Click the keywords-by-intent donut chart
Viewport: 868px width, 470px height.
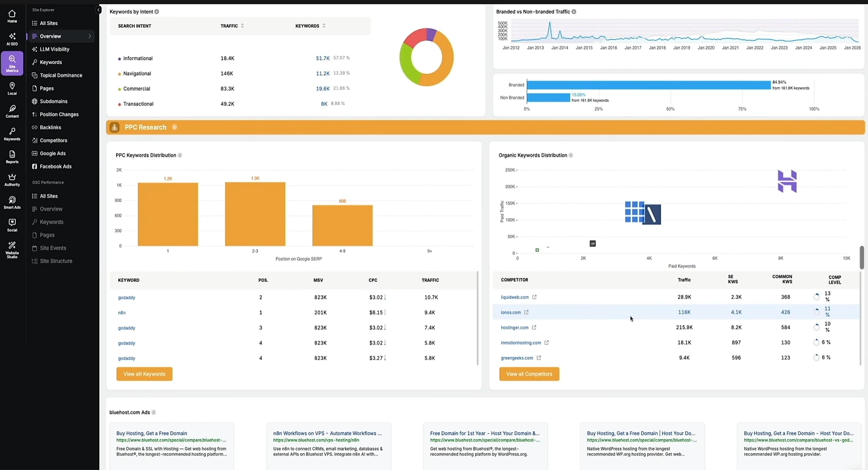(x=426, y=58)
